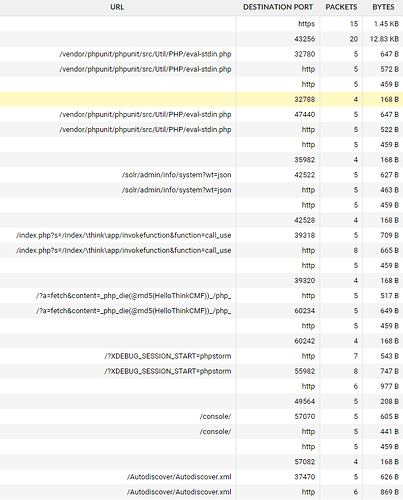Click the /console/ URL with 441 B
The image size is (403, 500).
pos(215,431)
